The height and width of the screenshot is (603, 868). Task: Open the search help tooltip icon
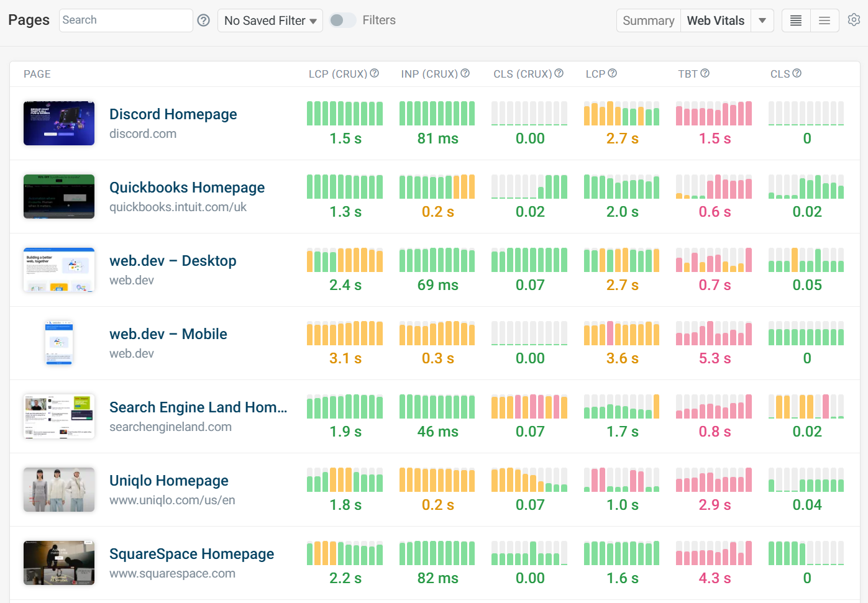click(x=203, y=20)
